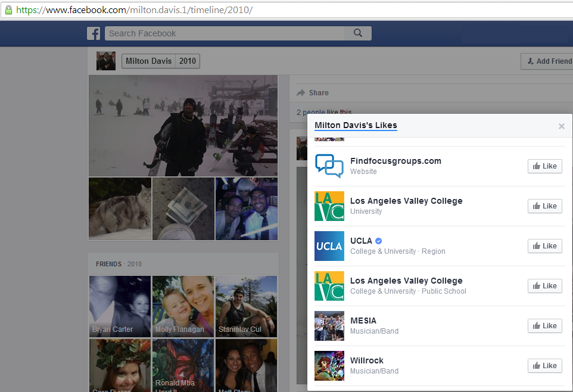Like the MESIA page
Image resolution: width=573 pixels, height=392 pixels.
pyautogui.click(x=544, y=325)
